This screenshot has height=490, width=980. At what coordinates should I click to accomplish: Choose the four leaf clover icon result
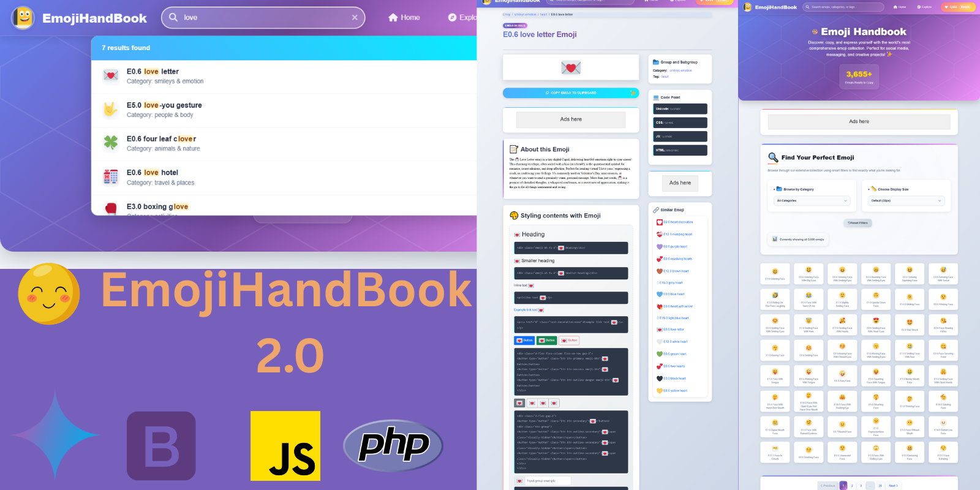pyautogui.click(x=111, y=143)
